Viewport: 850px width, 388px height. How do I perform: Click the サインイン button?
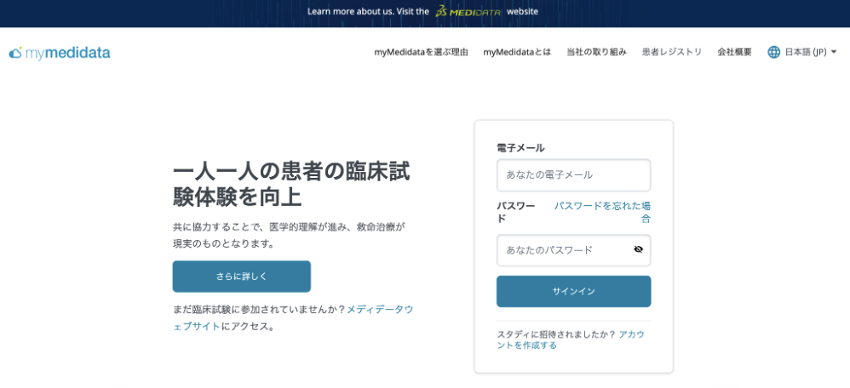pyautogui.click(x=574, y=292)
